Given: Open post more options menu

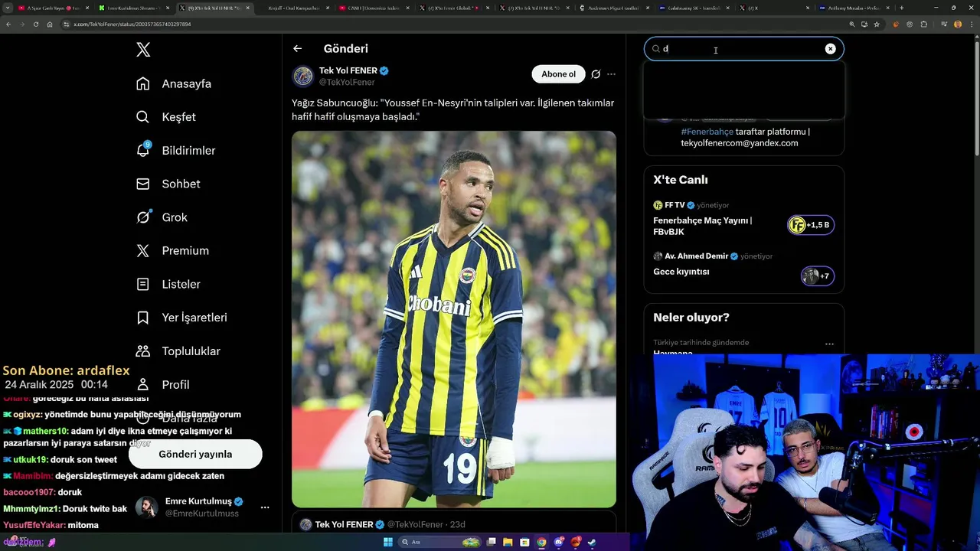Looking at the screenshot, I should click(x=611, y=74).
